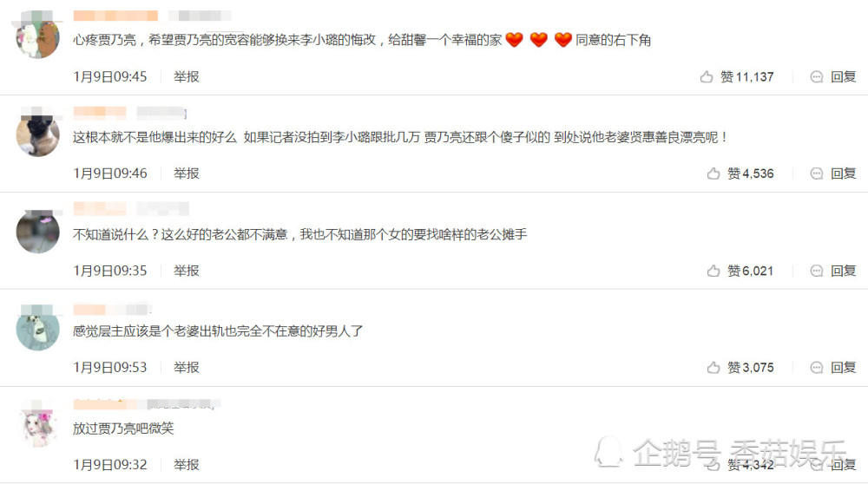Report the comment posted at 09:46
The width and height of the screenshot is (868, 484).
187,173
